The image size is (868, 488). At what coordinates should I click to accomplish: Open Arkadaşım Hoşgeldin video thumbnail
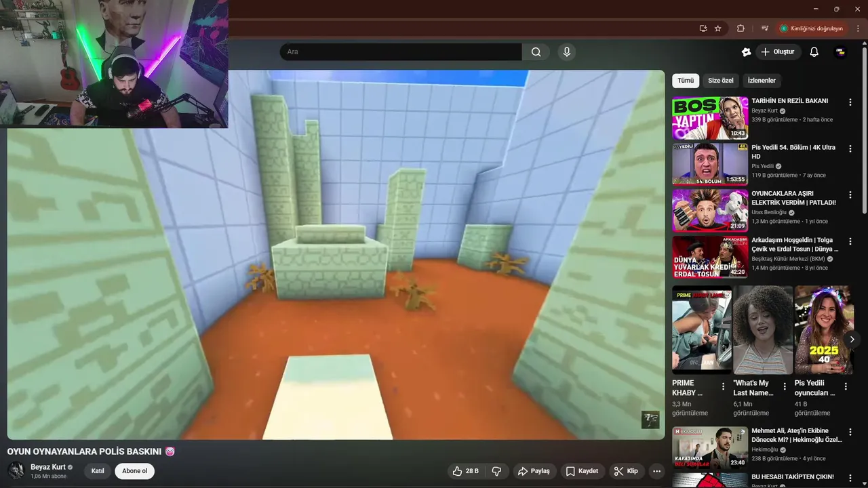pos(710,257)
